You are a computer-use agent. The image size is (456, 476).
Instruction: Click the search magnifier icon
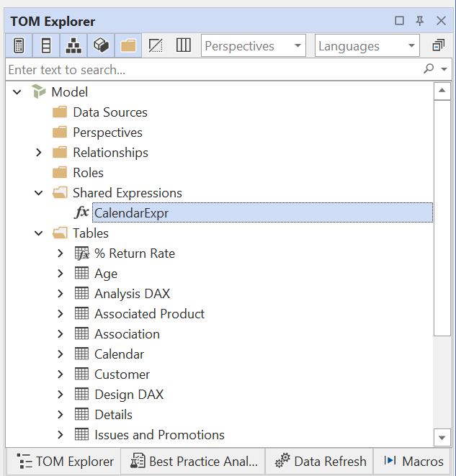pyautogui.click(x=429, y=69)
